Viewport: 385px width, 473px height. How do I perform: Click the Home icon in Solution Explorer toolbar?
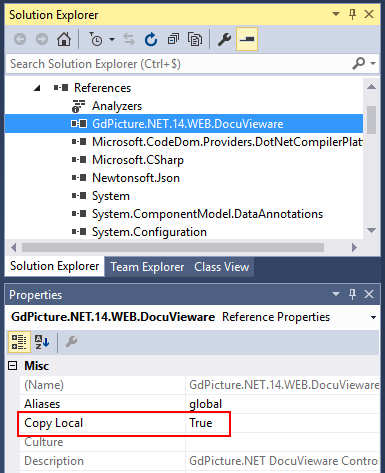(64, 39)
